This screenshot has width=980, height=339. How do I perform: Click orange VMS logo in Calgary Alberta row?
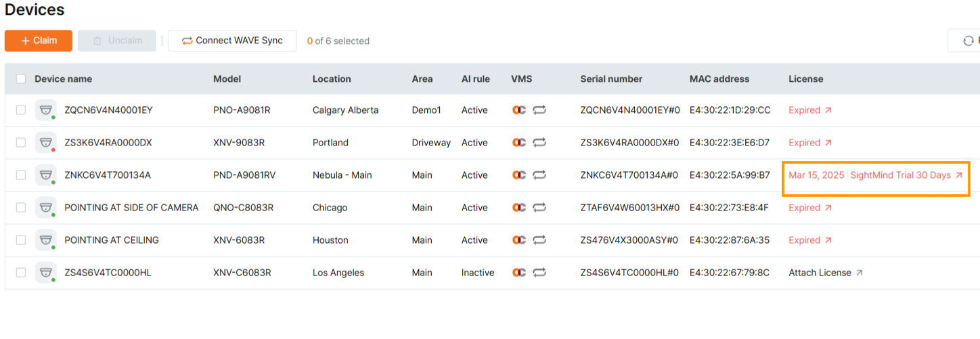tap(519, 110)
